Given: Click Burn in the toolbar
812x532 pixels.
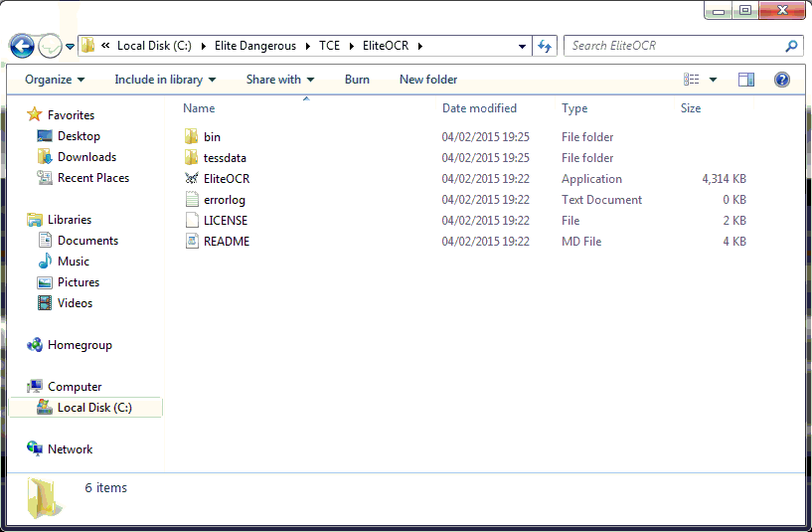Looking at the screenshot, I should (x=357, y=80).
